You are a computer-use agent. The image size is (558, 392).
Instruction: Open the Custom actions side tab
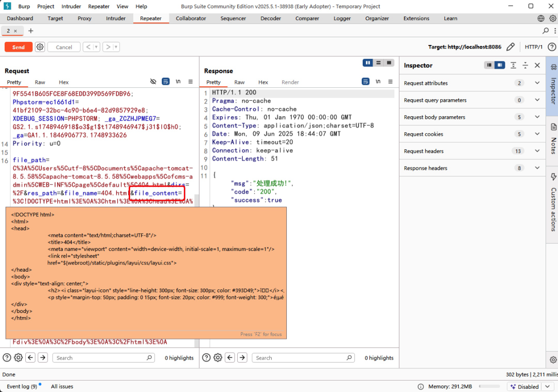tap(553, 204)
